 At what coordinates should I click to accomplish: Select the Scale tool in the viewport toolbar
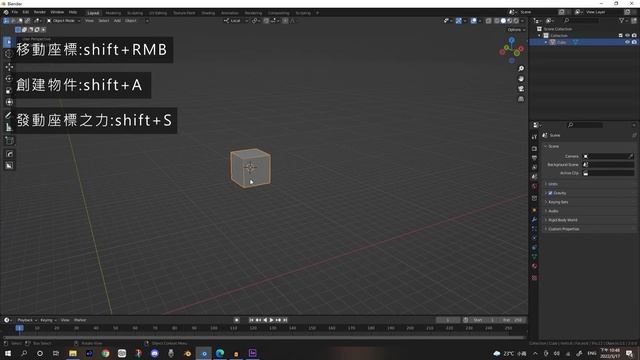[x=9, y=90]
